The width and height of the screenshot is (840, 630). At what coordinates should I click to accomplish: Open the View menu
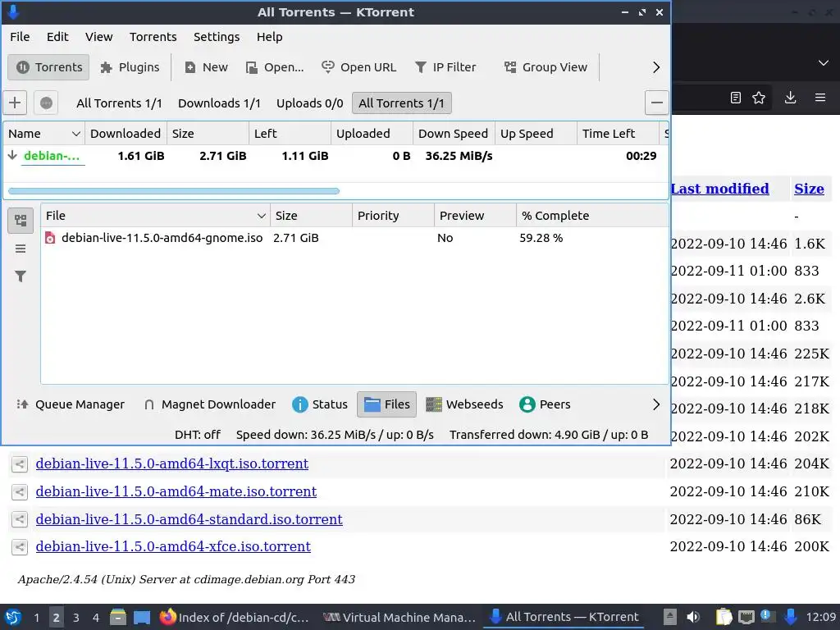98,36
